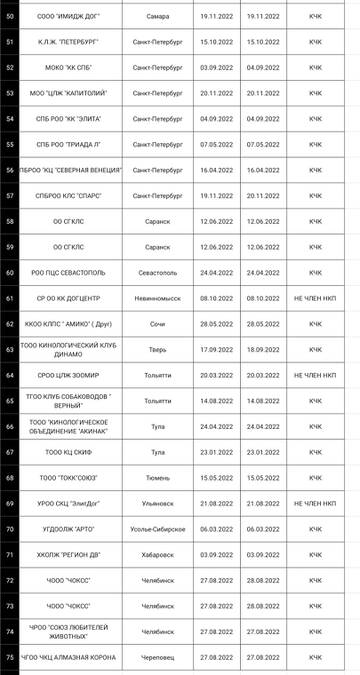Click РОО ПЦС СЕВАСТОПОЛЬ club cell
Screen dimensions: 360x675
coord(71,273)
